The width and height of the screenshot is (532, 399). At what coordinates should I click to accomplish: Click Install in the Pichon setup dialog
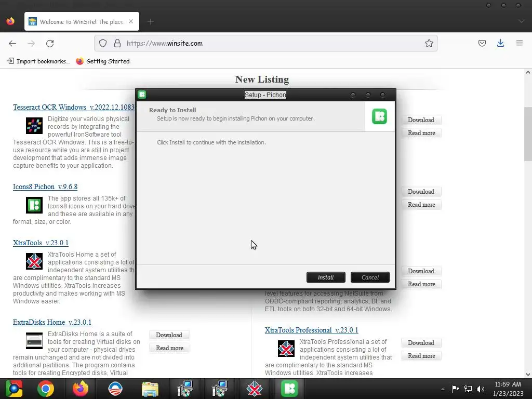326,277
